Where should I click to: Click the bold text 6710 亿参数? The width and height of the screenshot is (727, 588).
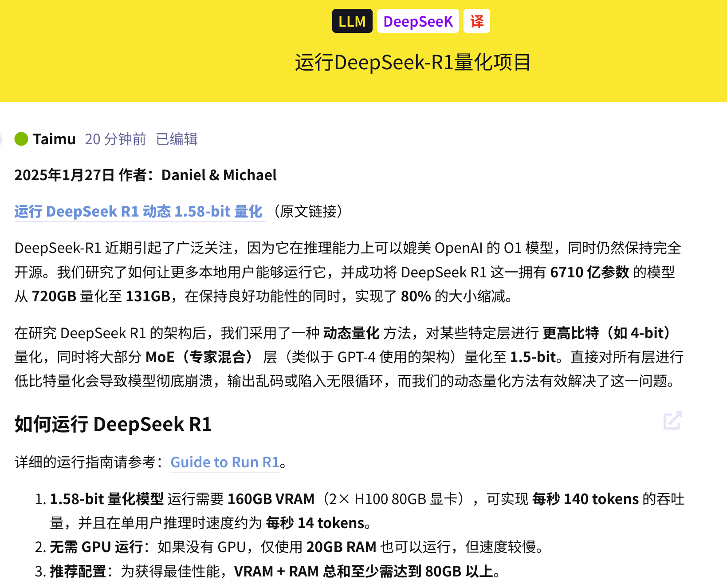click(x=589, y=272)
